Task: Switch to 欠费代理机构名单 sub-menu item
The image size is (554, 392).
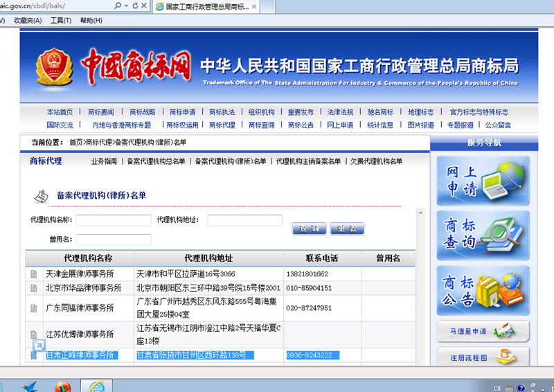Action: click(376, 161)
